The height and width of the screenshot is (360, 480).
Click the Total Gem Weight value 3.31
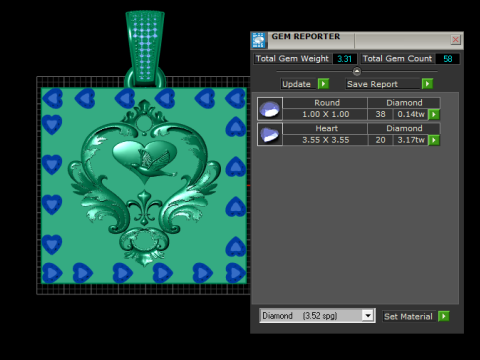pos(345,59)
